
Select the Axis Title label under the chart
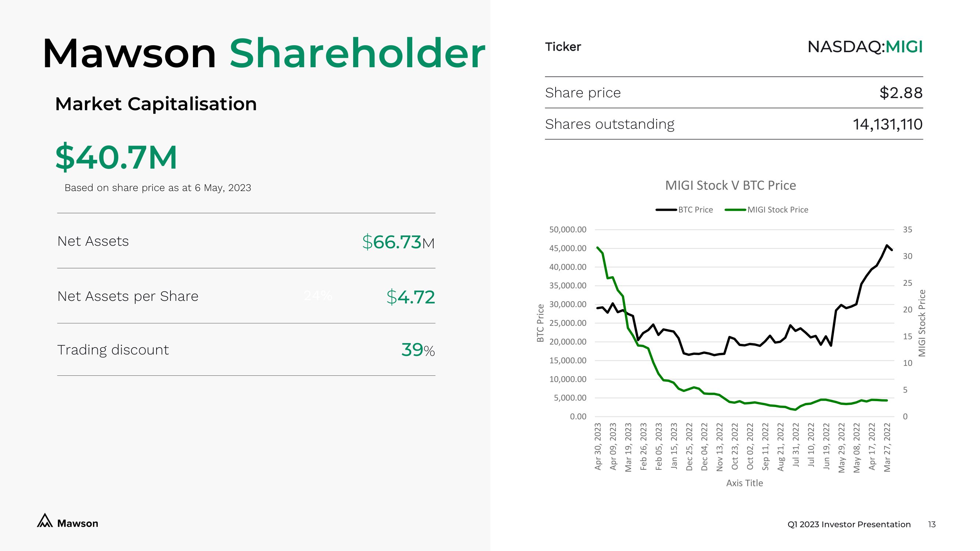click(744, 483)
